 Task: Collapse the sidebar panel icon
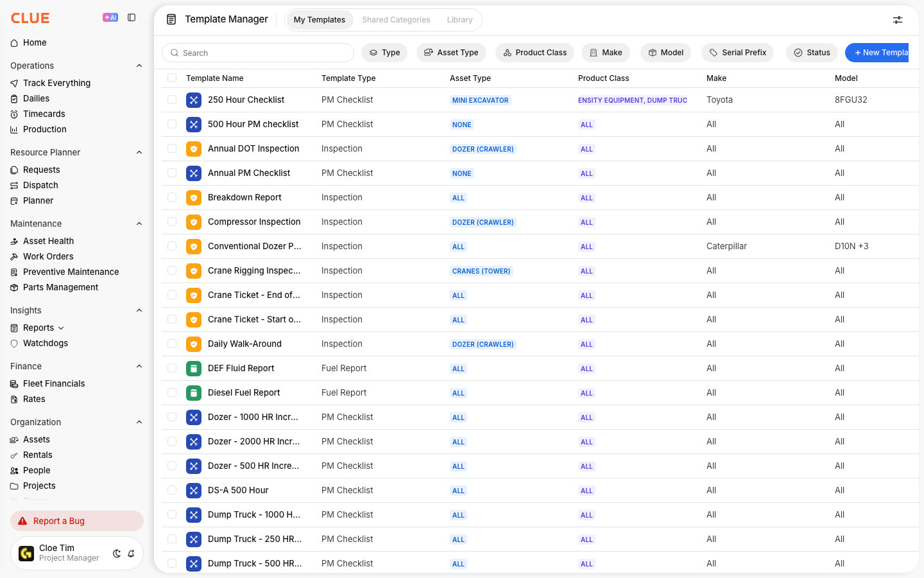tap(132, 18)
